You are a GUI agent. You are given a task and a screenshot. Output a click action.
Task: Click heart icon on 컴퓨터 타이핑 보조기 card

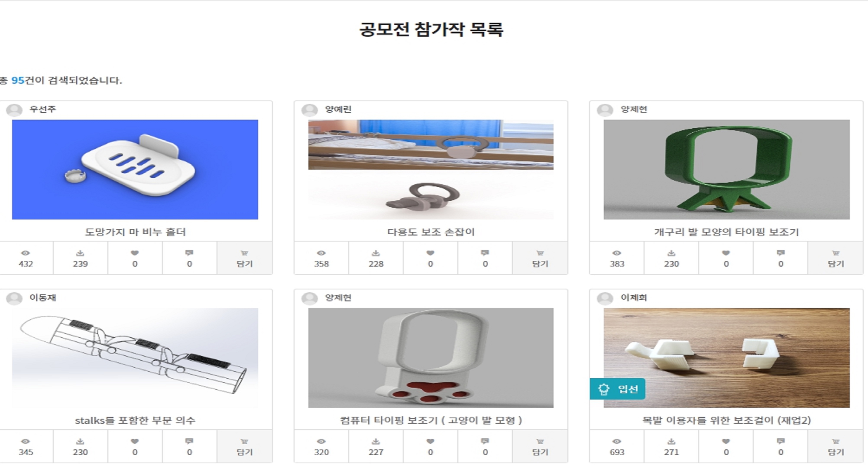pyautogui.click(x=430, y=441)
